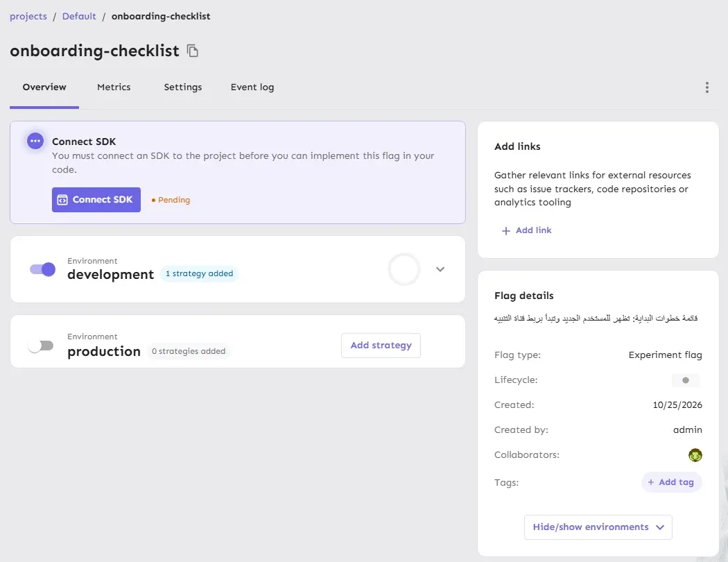Click the onboarding-checklist page heading

[95, 51]
